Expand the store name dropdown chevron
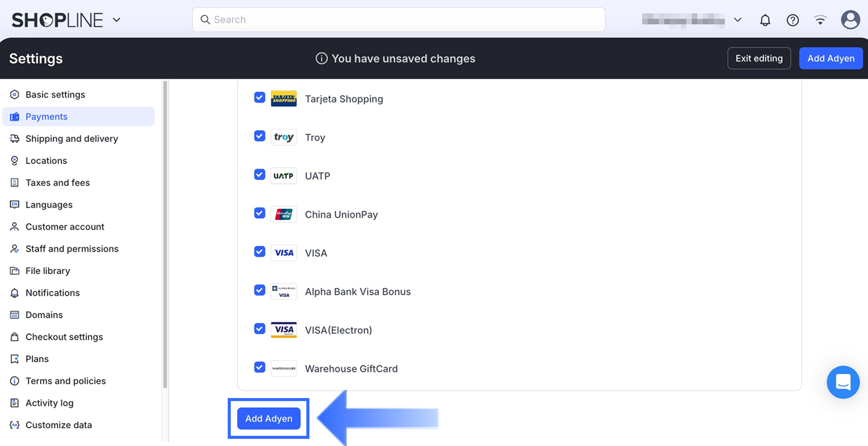 pos(737,20)
